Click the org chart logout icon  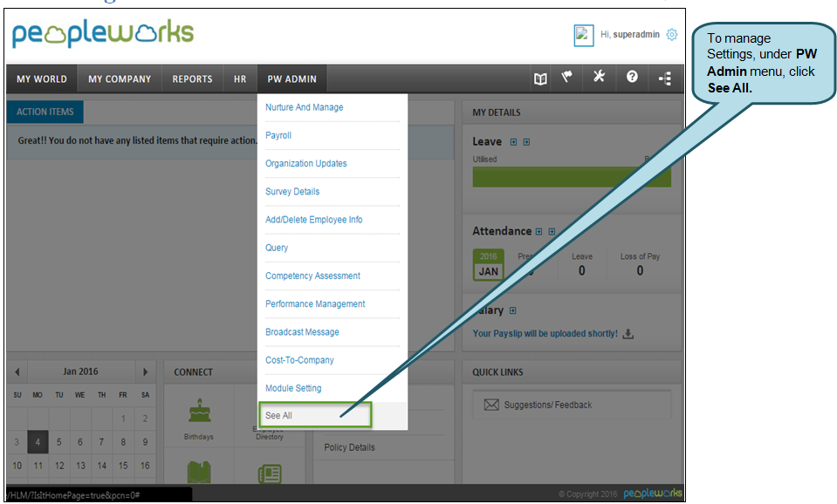[x=665, y=79]
